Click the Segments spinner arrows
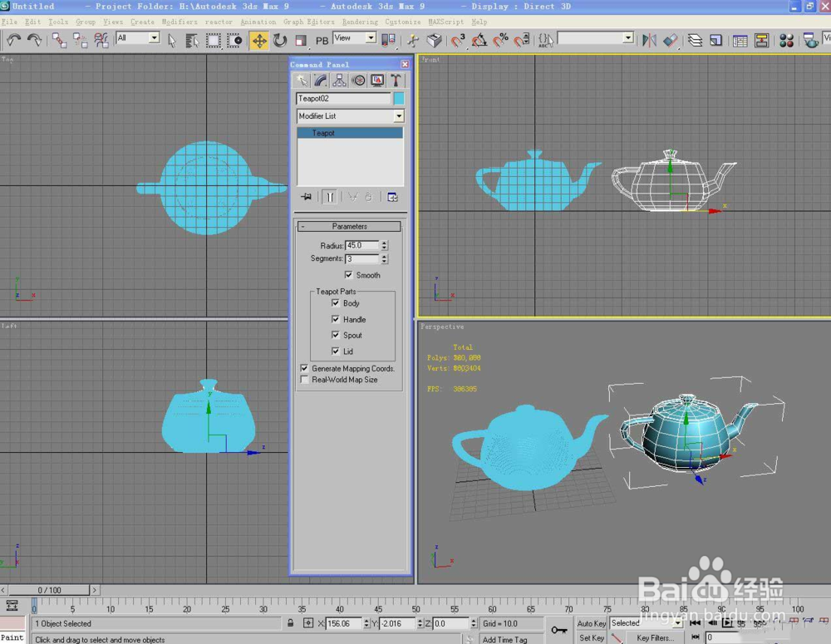The height and width of the screenshot is (644, 831). point(385,258)
